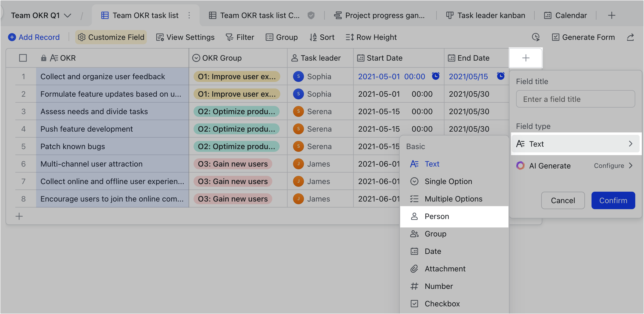The image size is (644, 314).
Task: Open AI Generate Configure chevron
Action: 630,165
